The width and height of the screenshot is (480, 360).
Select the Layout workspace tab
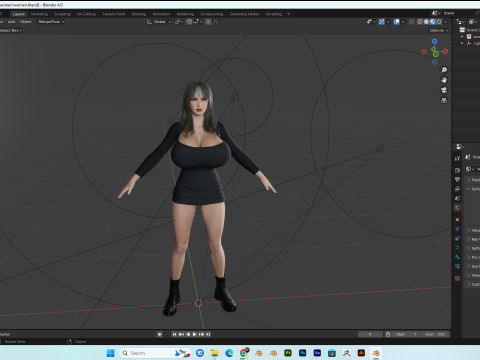click(x=19, y=14)
